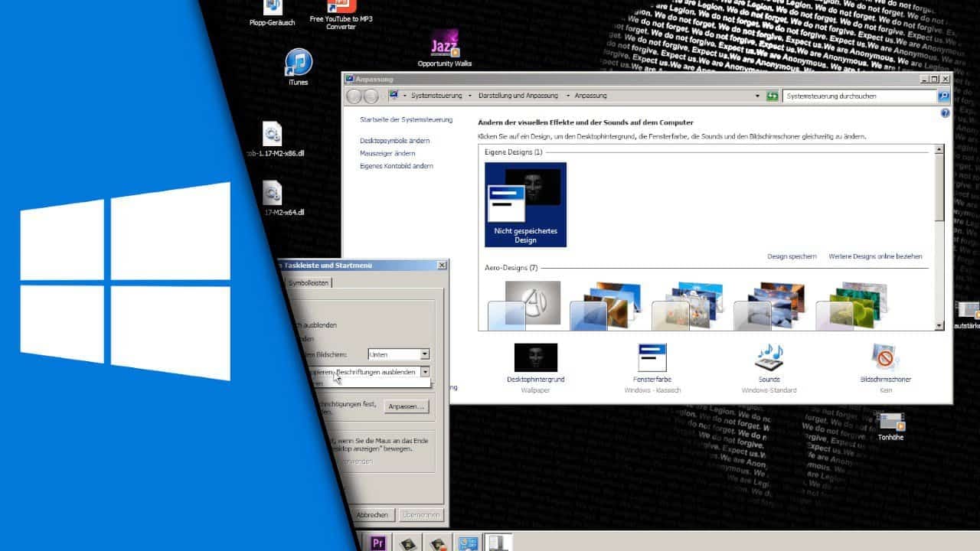The width and height of the screenshot is (980, 551).
Task: Click the help question mark icon
Action: (945, 112)
